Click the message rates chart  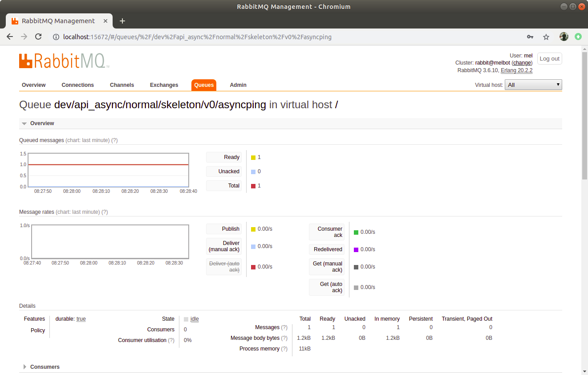pos(110,241)
